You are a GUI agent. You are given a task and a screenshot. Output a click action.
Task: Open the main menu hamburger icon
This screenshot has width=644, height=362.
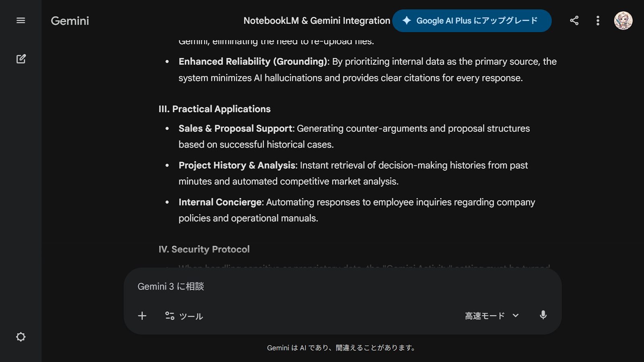(x=21, y=21)
